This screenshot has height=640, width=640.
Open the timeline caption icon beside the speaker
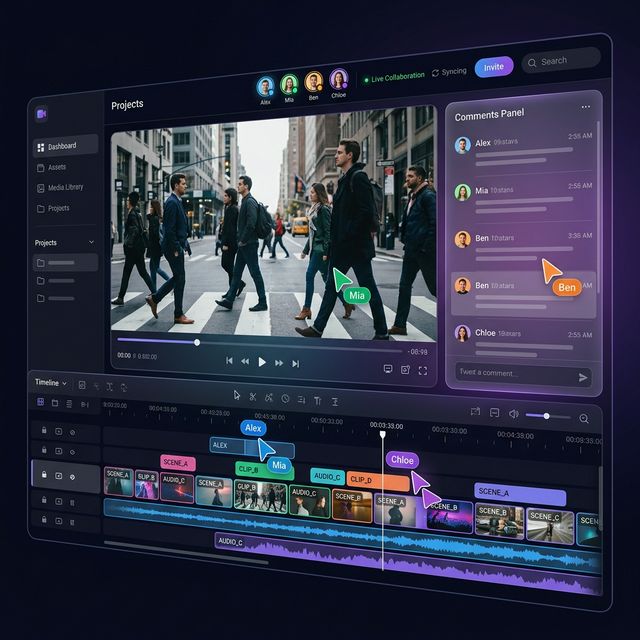495,413
